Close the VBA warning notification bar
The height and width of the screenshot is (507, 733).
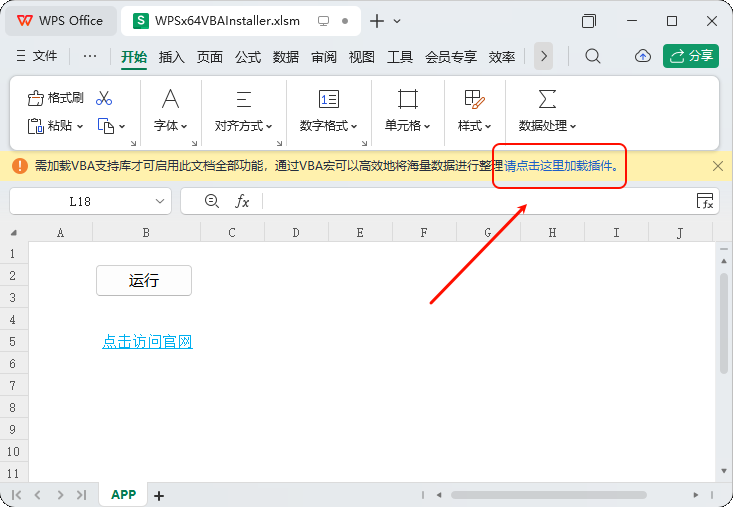[x=717, y=166]
